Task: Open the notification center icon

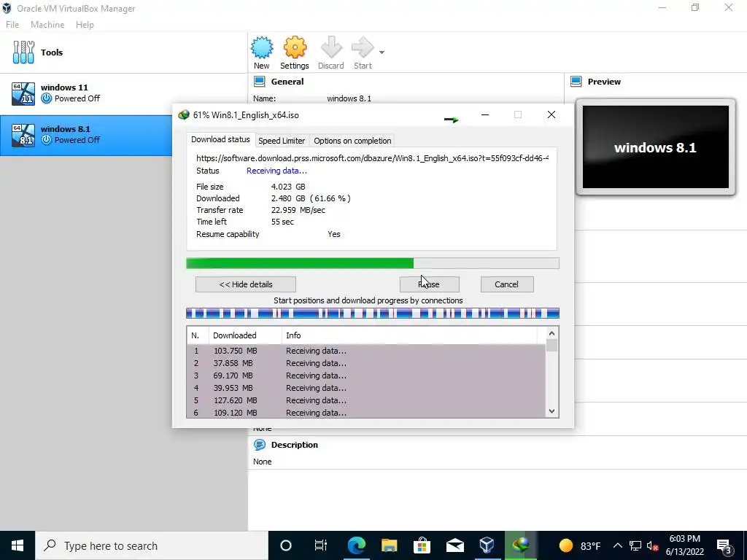Action: click(724, 545)
